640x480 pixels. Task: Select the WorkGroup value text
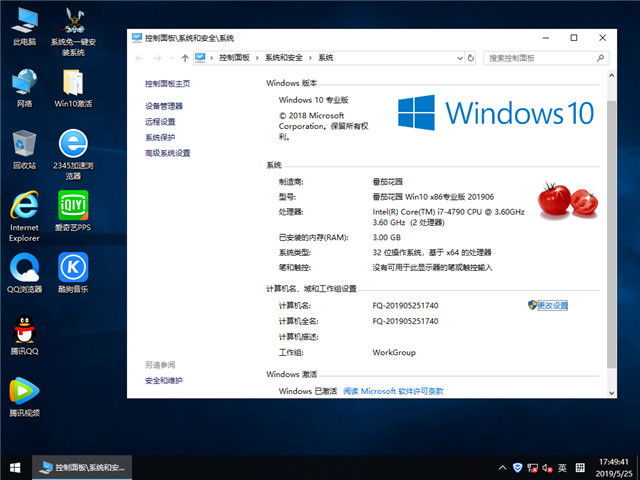(x=394, y=352)
